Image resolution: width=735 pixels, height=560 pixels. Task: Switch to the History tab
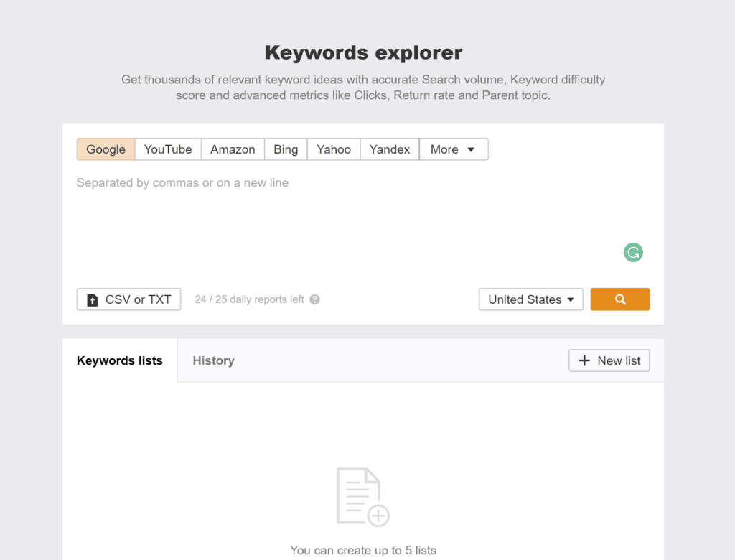213,360
